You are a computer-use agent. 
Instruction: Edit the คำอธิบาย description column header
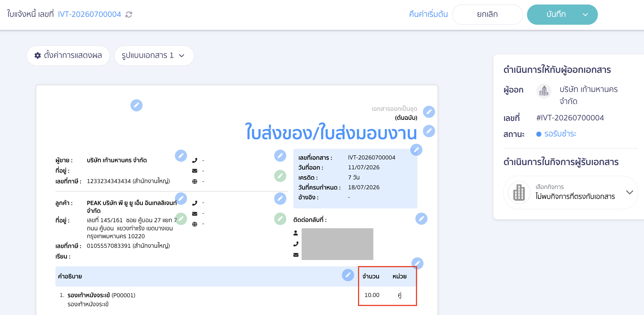[348, 275]
